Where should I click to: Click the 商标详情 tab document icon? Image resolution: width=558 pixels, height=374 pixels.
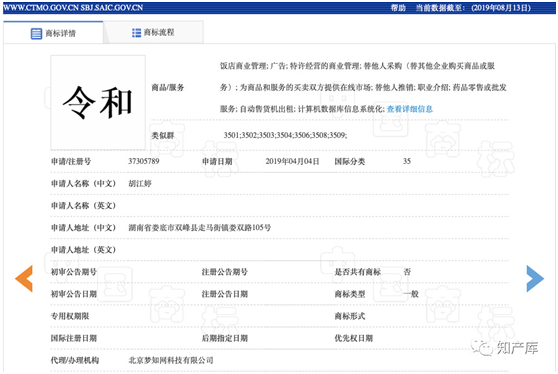(36, 33)
